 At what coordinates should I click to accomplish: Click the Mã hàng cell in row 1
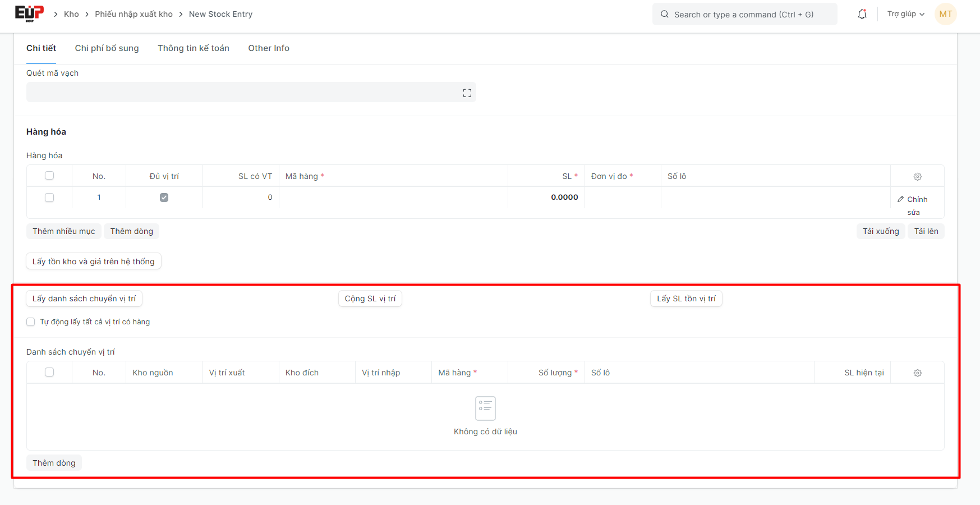[393, 198]
